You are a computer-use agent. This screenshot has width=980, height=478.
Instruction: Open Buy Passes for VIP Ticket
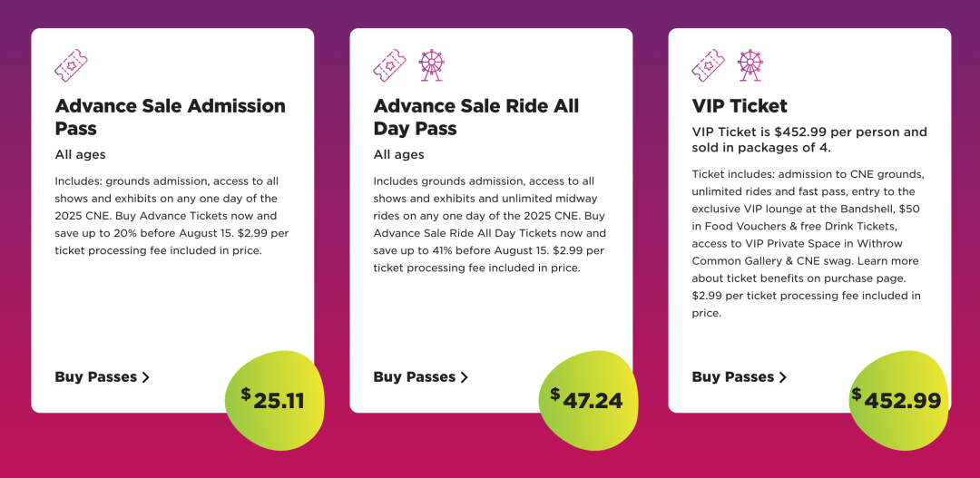[x=740, y=376]
